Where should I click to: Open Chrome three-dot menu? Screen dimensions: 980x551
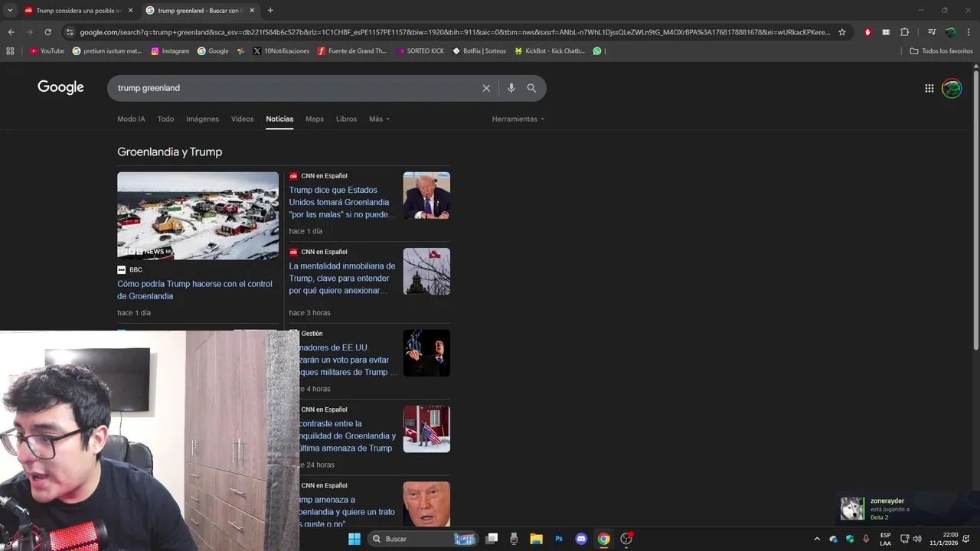pos(969,32)
